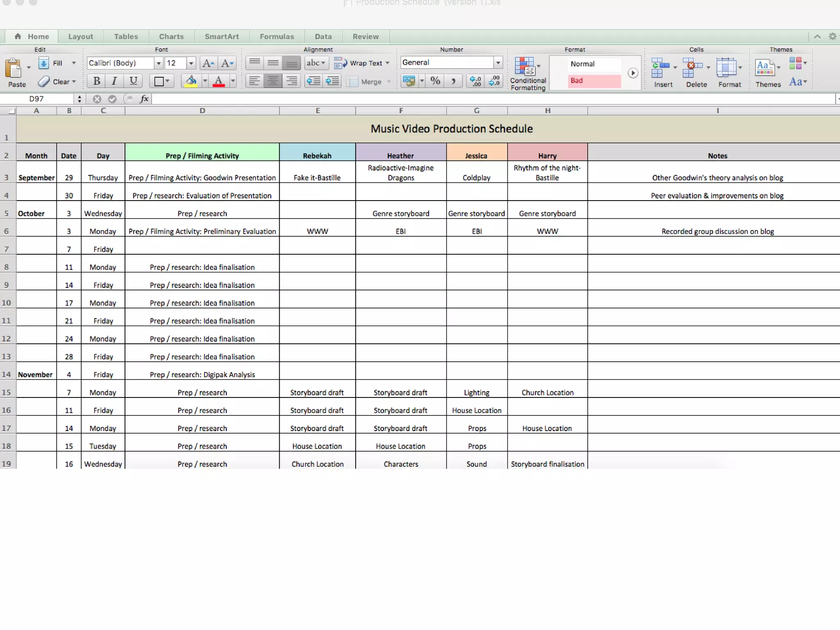
Task: Click the percent style icon
Action: [435, 81]
